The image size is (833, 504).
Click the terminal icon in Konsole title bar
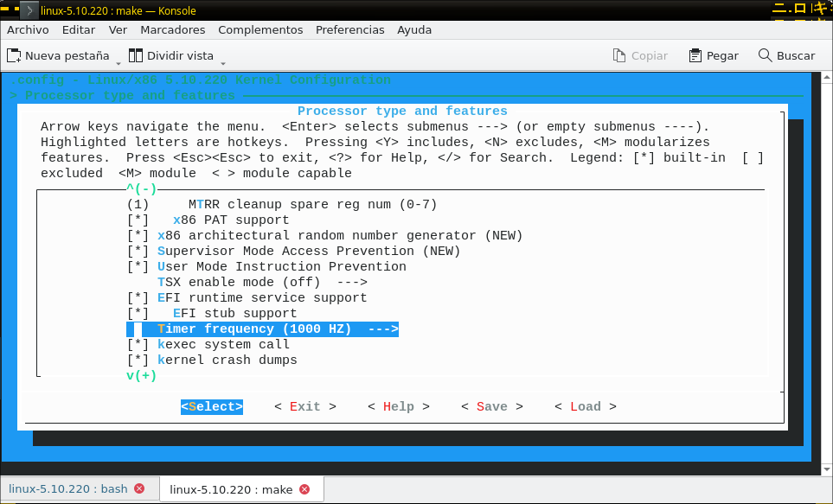click(x=29, y=10)
